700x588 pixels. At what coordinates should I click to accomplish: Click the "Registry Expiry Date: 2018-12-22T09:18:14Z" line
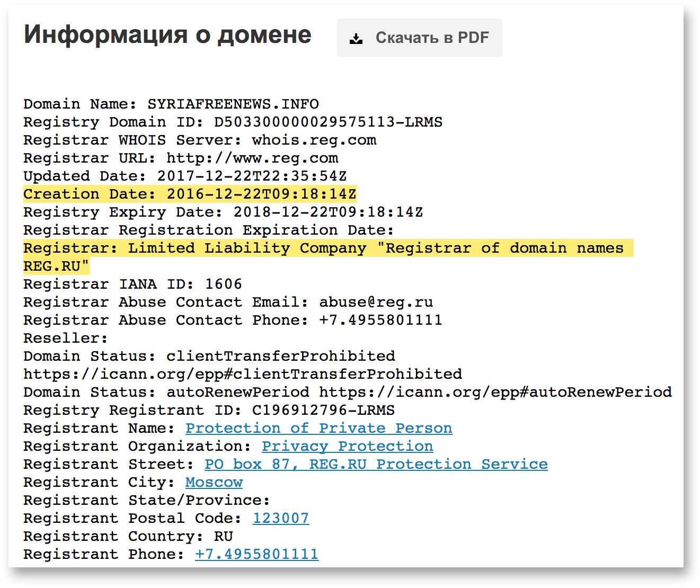223,212
